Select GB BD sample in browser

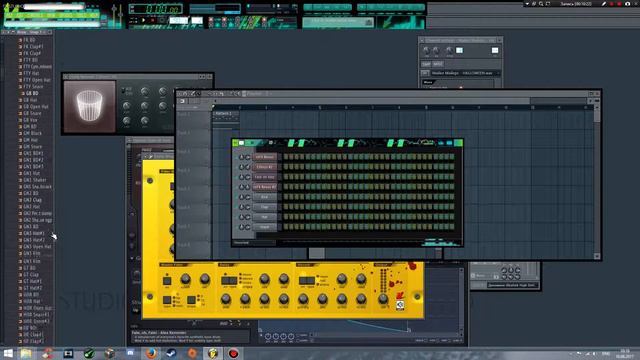click(32, 93)
